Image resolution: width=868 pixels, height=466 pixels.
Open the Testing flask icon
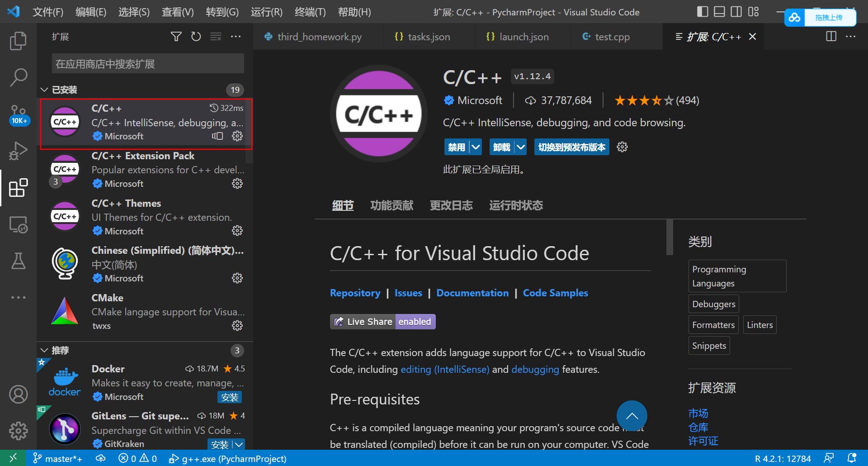click(18, 261)
